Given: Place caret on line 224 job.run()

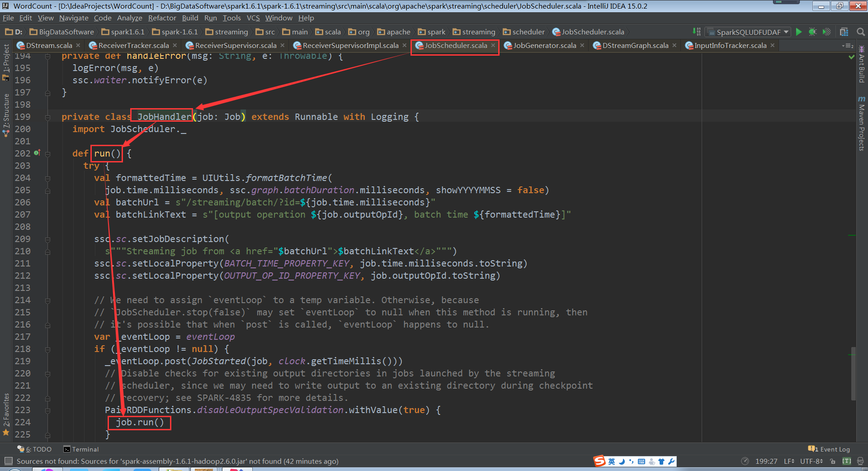Looking at the screenshot, I should click(x=140, y=422).
